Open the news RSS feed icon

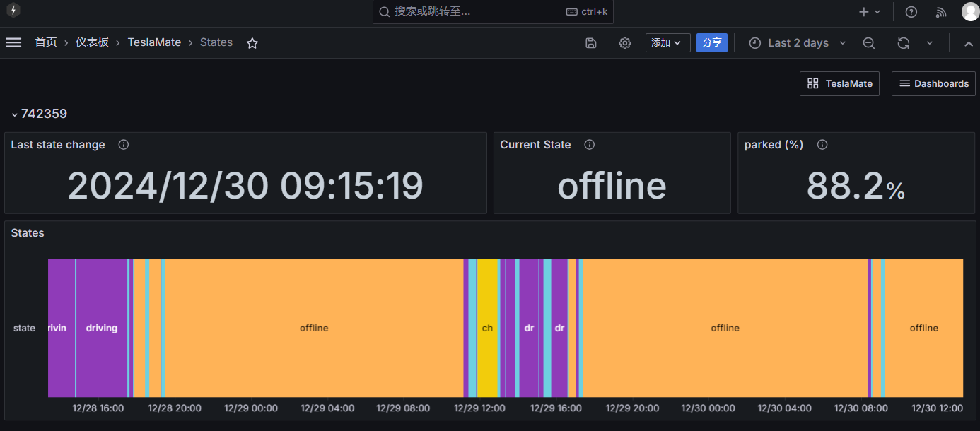pos(941,12)
